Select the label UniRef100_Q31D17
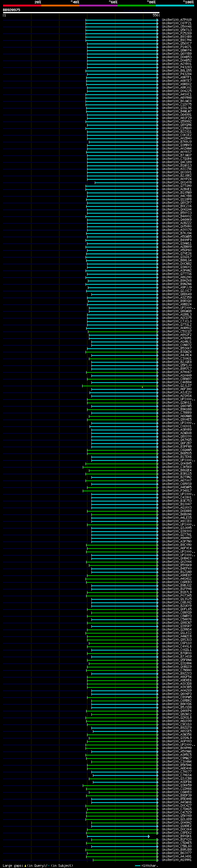197x868 pixels. [x=177, y=257]
